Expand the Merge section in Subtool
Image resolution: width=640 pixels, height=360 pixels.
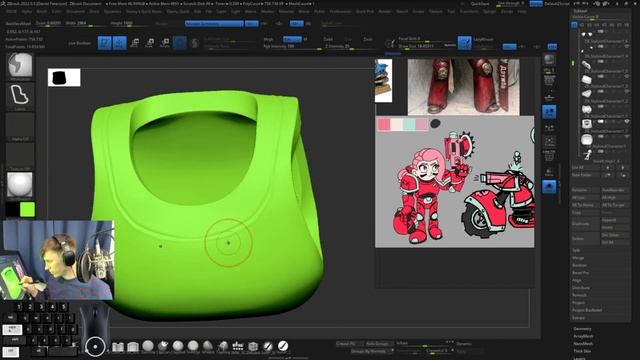tap(578, 258)
